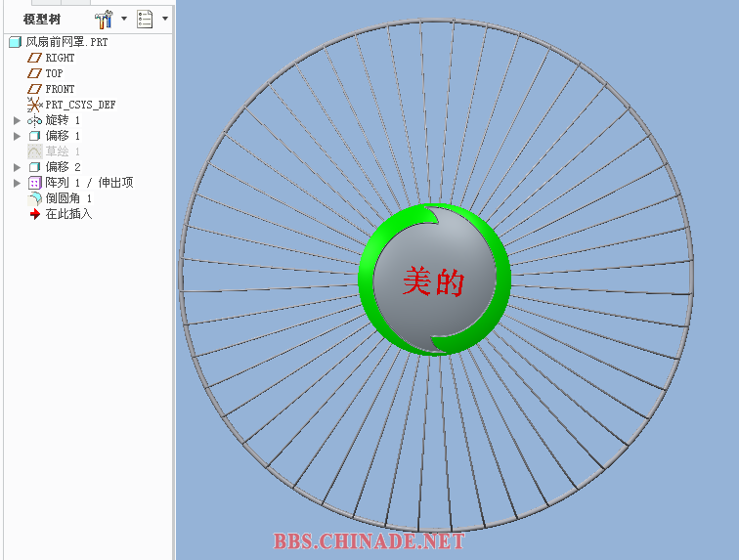The width and height of the screenshot is (739, 560).
Task: Select the TOP datum plane label
Action: coord(54,73)
